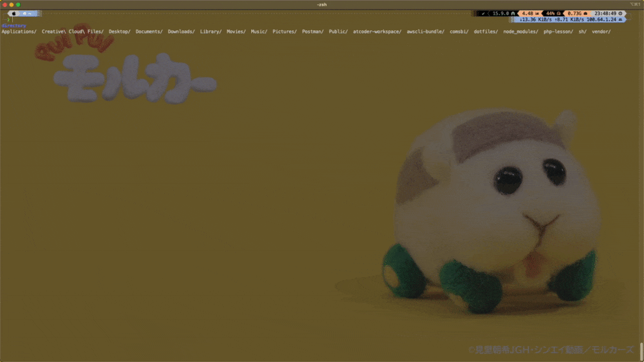
Task: Select the Desktop/ completion entry
Action: click(120, 31)
